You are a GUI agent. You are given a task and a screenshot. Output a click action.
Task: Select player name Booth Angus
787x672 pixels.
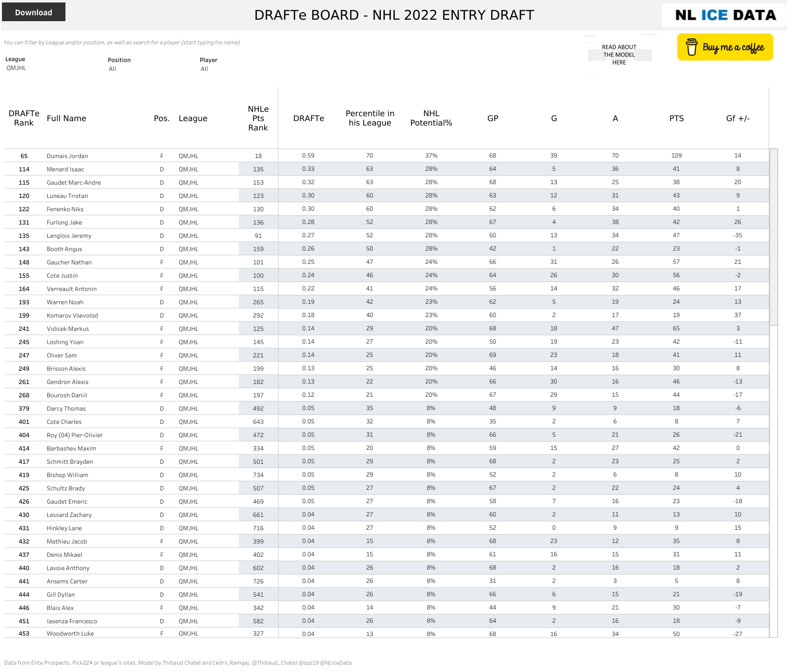(64, 249)
